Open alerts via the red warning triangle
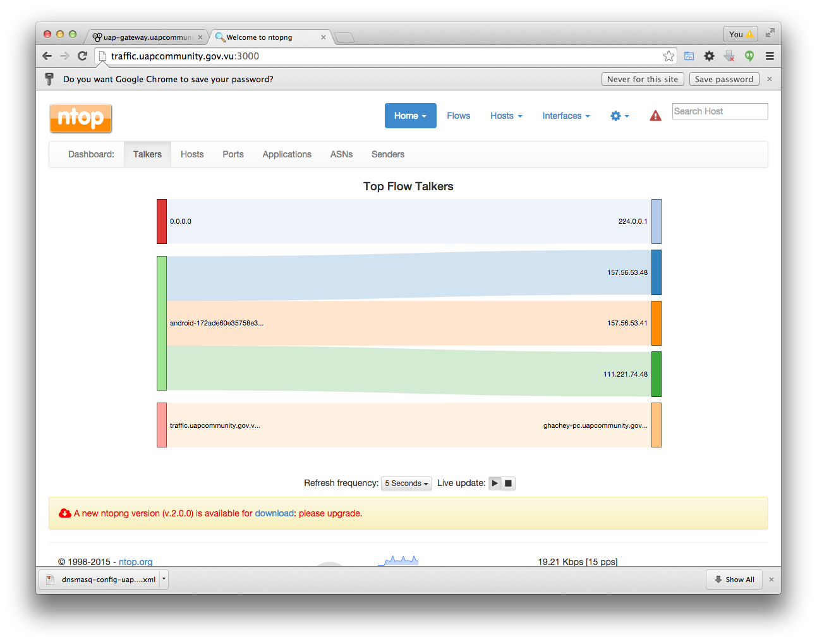 pyautogui.click(x=655, y=116)
